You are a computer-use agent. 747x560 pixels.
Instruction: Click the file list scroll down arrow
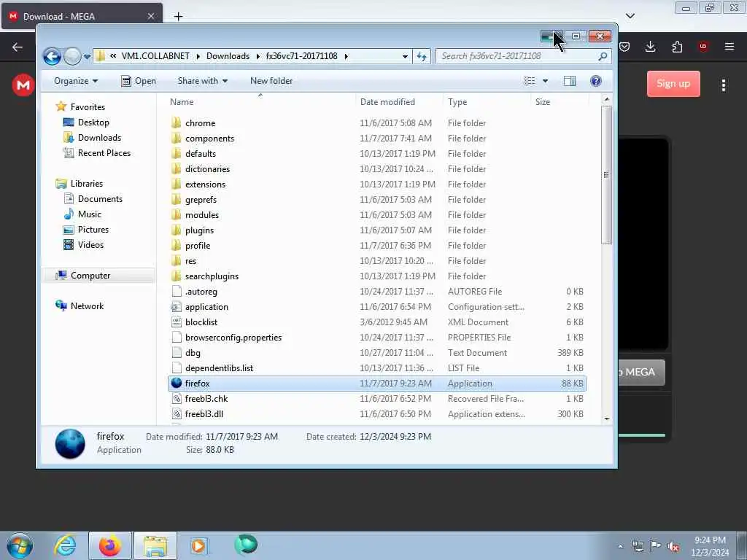click(606, 419)
